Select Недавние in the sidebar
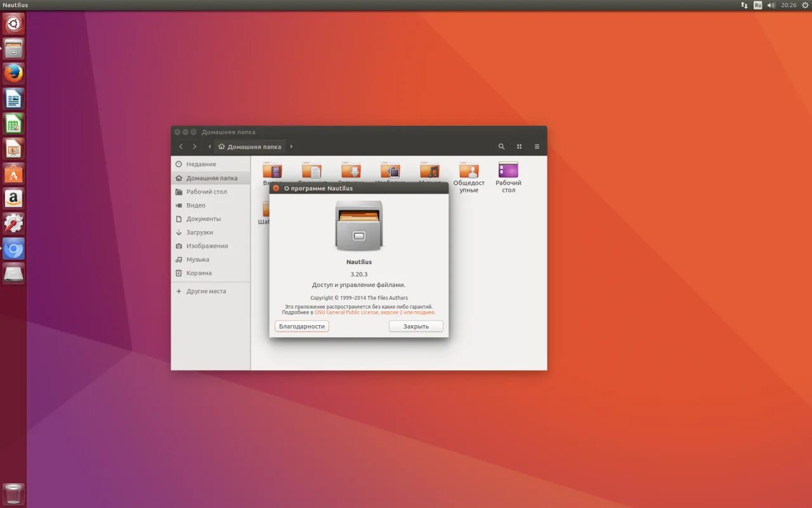Viewport: 812px width, 508px height. (211, 164)
